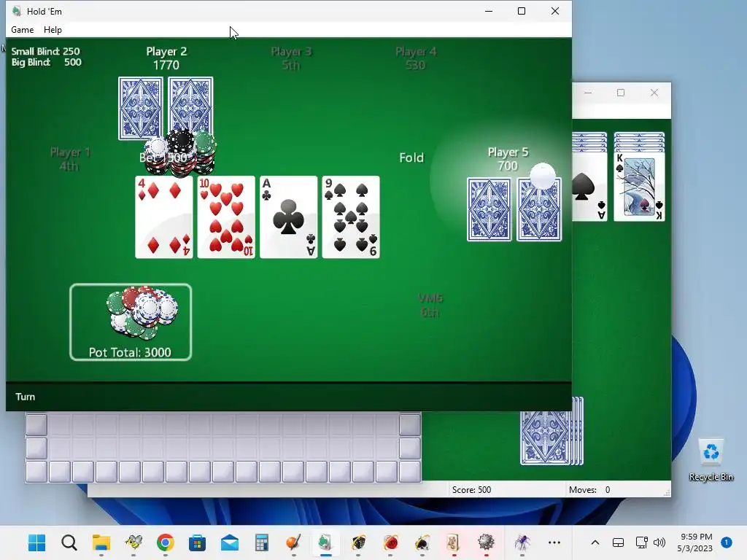Close the Hold 'Em window

(x=555, y=11)
